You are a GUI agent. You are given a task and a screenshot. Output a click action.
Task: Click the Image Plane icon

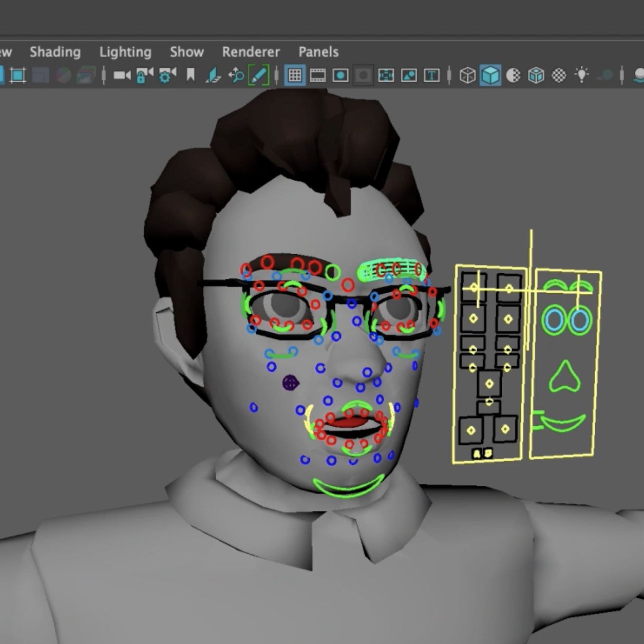pos(213,75)
